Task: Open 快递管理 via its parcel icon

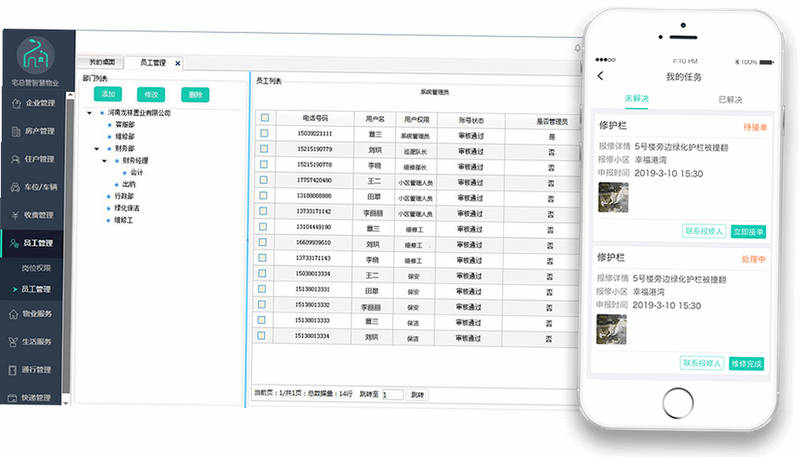Action: click(x=13, y=398)
